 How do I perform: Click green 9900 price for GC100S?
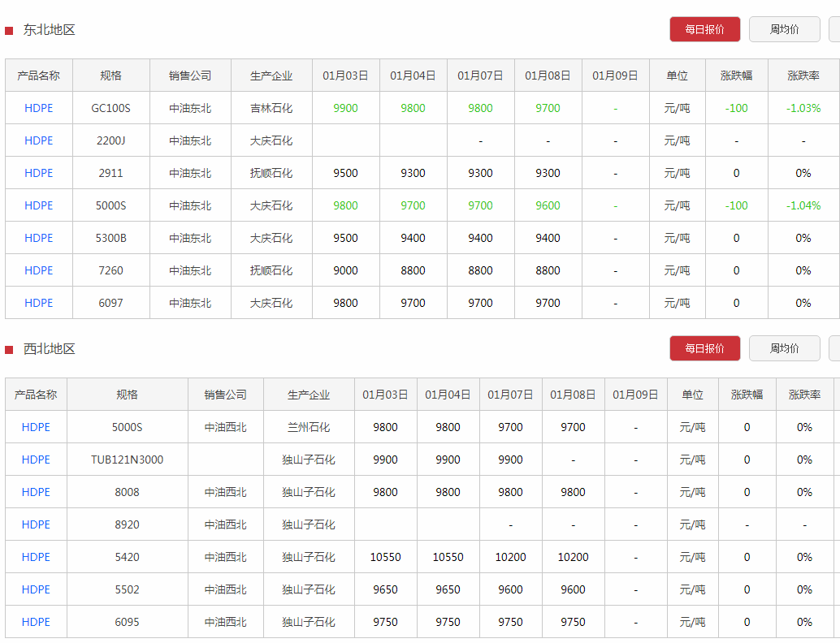345,108
